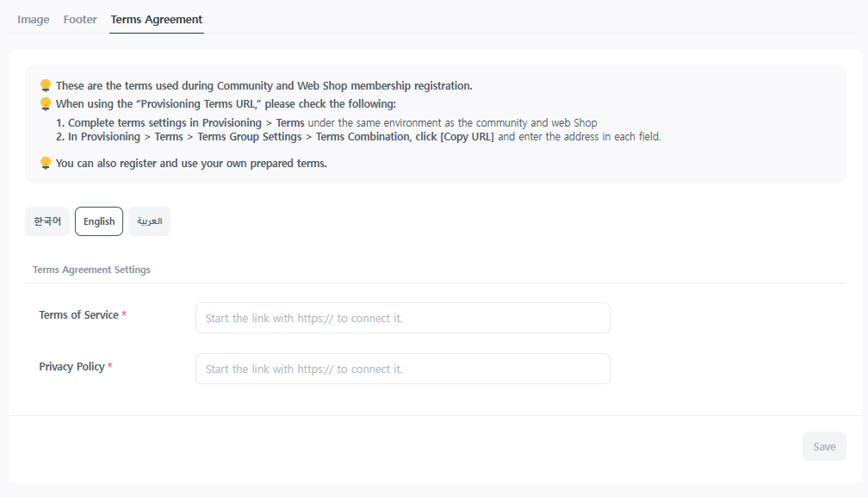Switch to the Arabic language button

click(150, 221)
